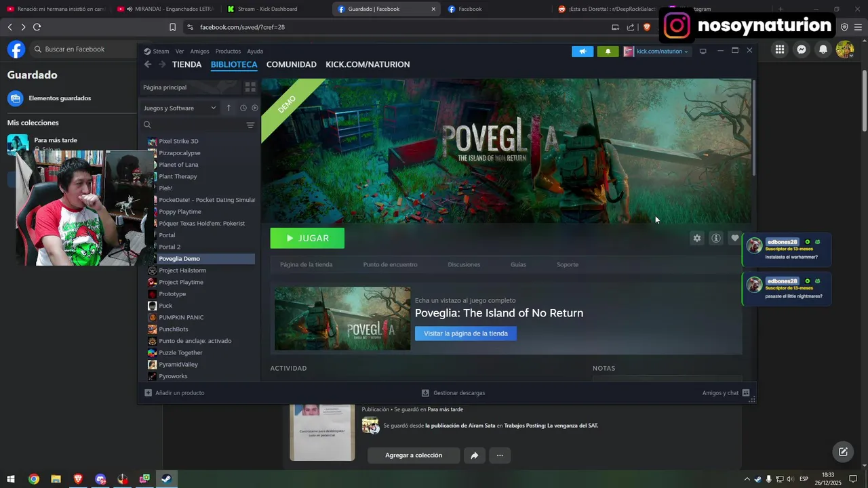Image resolution: width=868 pixels, height=488 pixels.
Task: Select Poppy Playtime in game list
Action: (x=180, y=211)
